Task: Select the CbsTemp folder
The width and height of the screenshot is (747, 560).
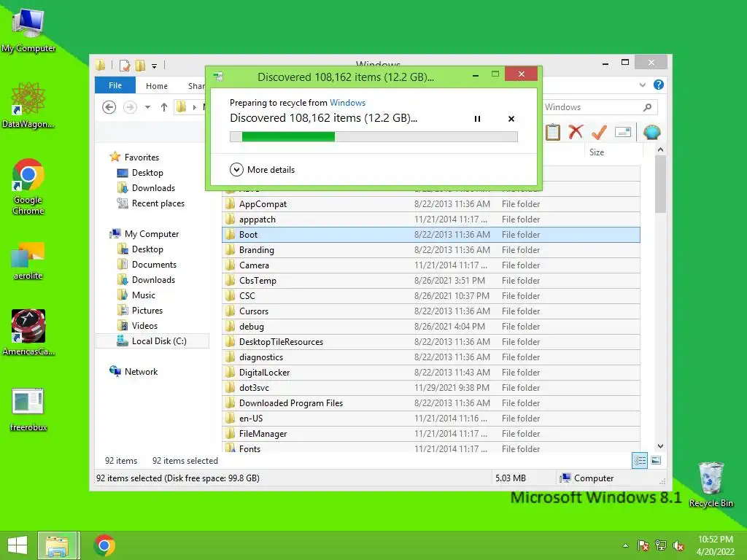Action: pyautogui.click(x=430, y=281)
